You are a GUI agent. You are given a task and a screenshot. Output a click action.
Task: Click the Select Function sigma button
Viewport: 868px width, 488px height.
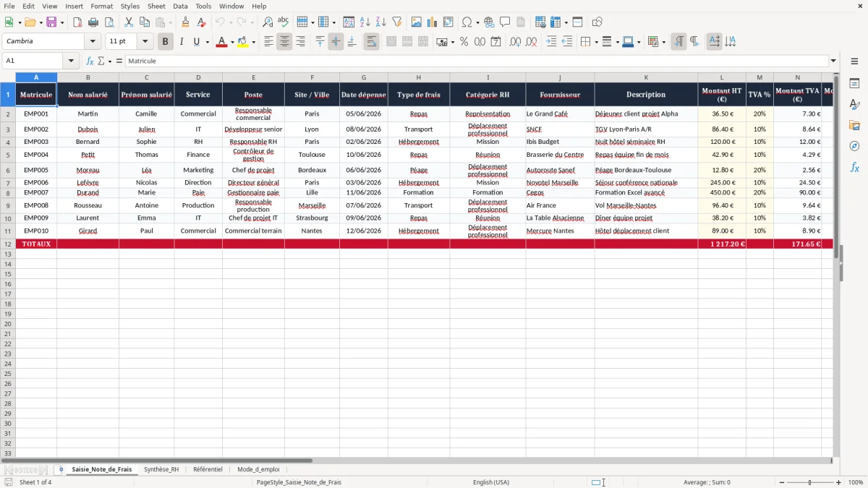click(x=101, y=61)
